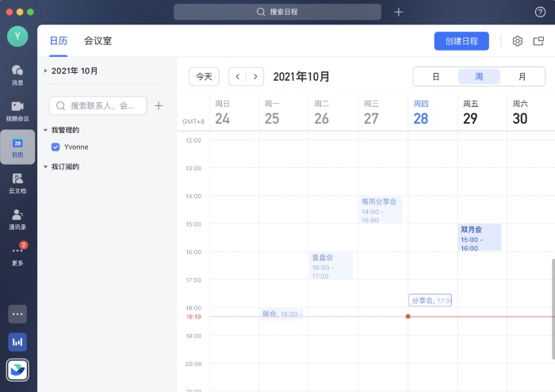Go to previous week arrow
Image resolution: width=555 pixels, height=392 pixels.
point(238,77)
